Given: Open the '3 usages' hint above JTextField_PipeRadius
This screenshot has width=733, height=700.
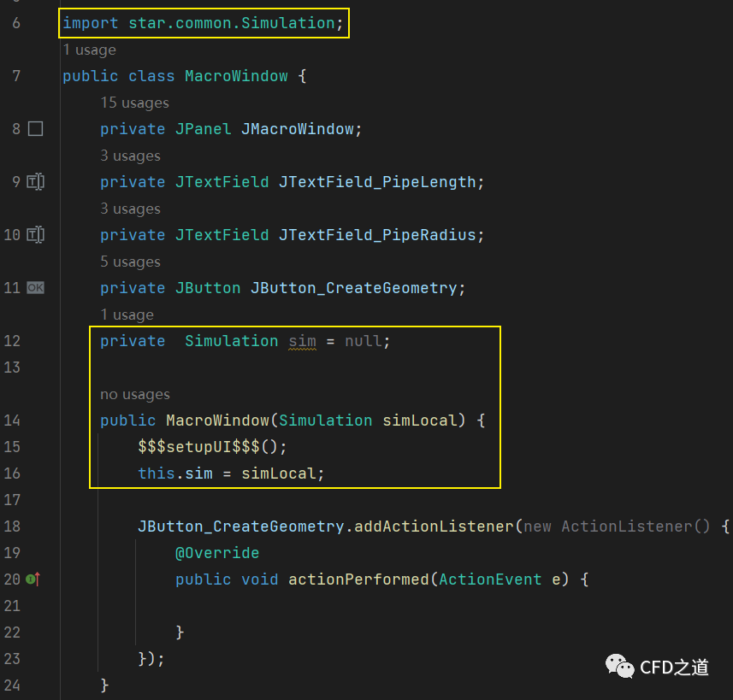Looking at the screenshot, I should click(x=130, y=209).
